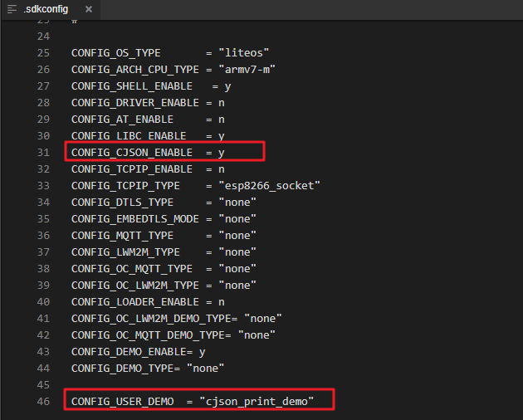Click the CONFIG_OC_MQTT_DEMO_TYPE line
Screen dimensions: 523x420
pos(174,335)
